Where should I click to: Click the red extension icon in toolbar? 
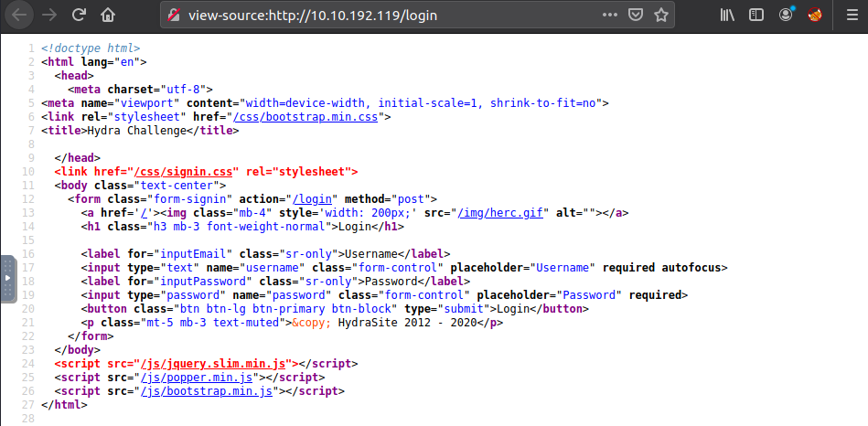coord(815,15)
